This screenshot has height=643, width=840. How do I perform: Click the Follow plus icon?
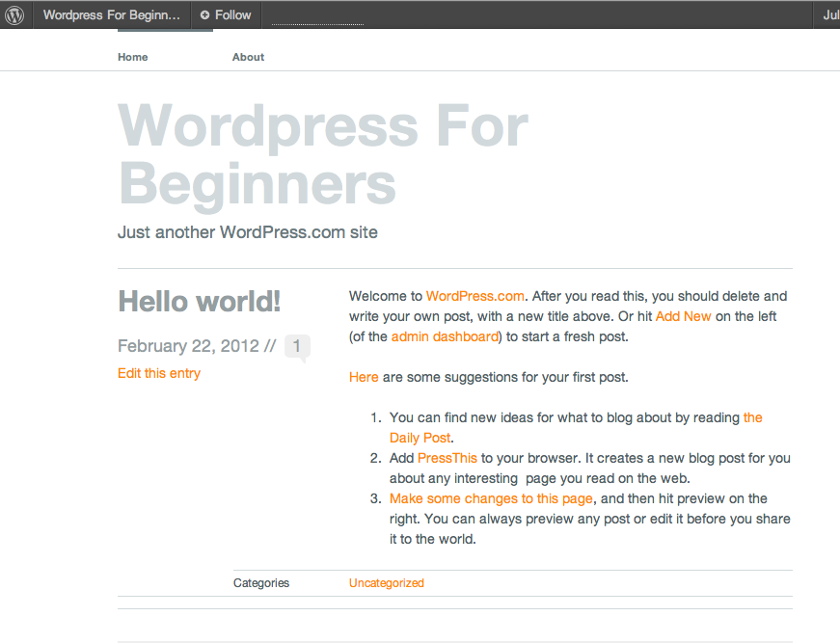coord(204,15)
